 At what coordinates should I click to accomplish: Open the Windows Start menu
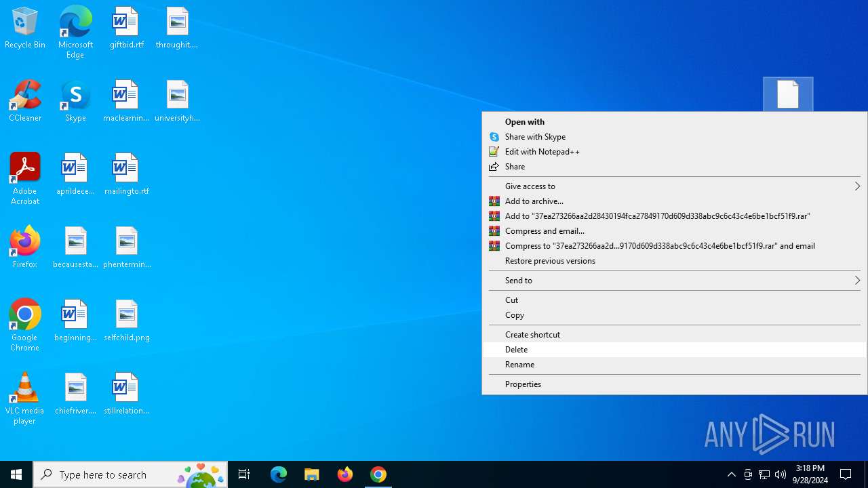point(16,474)
